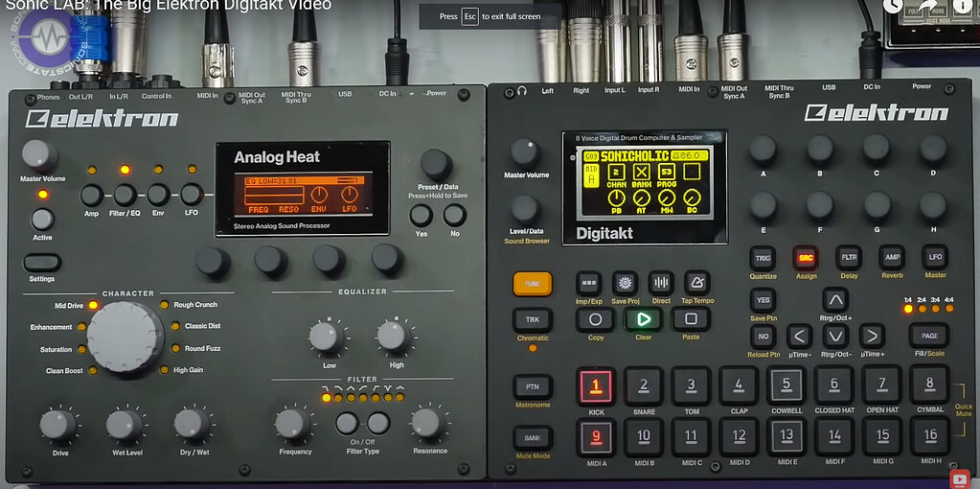This screenshot has width=980, height=489.
Task: Toggle the orange FUNC button
Action: [x=532, y=284]
